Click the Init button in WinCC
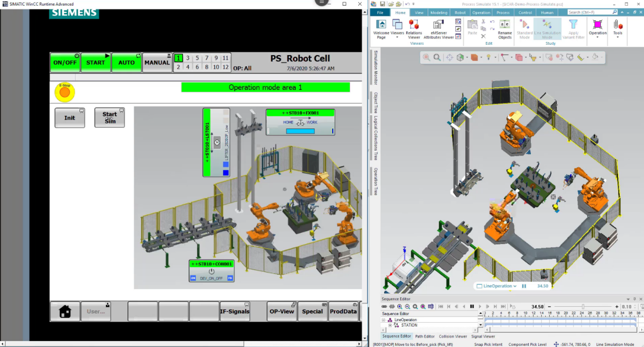The image size is (644, 347). coord(70,118)
